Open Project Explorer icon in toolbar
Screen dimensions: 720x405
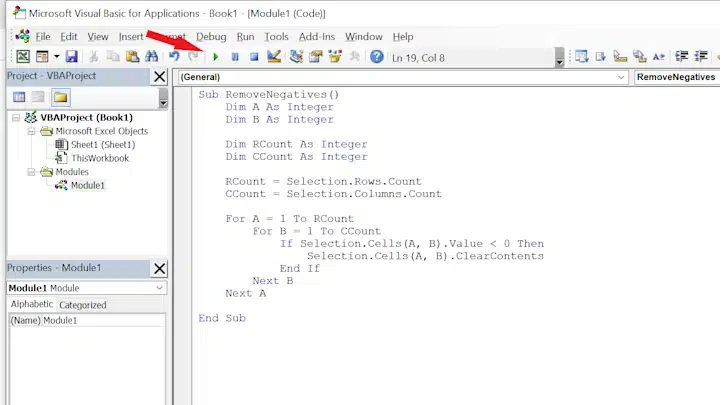click(x=296, y=56)
